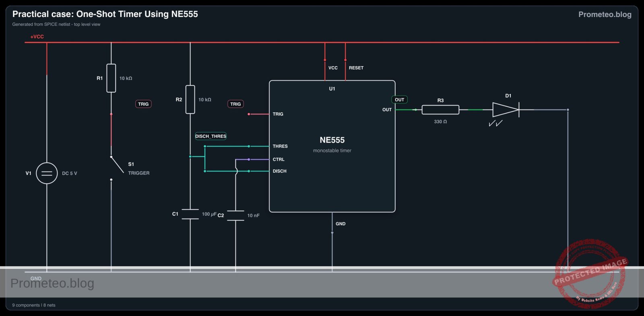
Task: Select the D1 LED diode symbol
Action: click(x=506, y=109)
